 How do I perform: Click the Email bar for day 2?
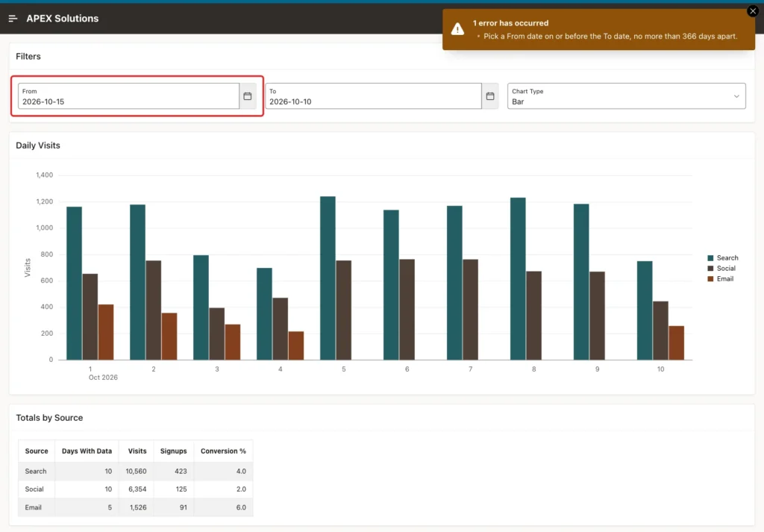click(x=169, y=337)
